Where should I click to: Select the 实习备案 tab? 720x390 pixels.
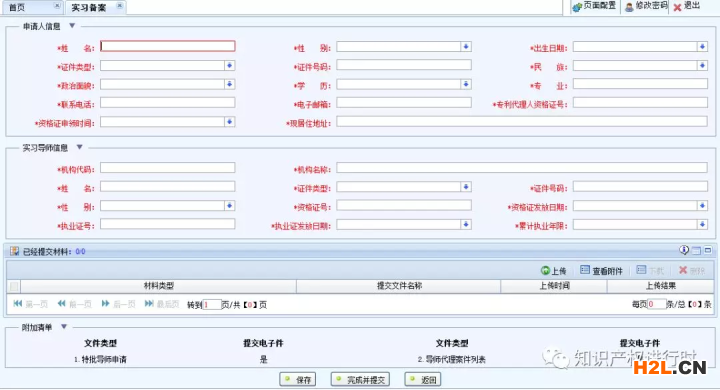[95, 7]
